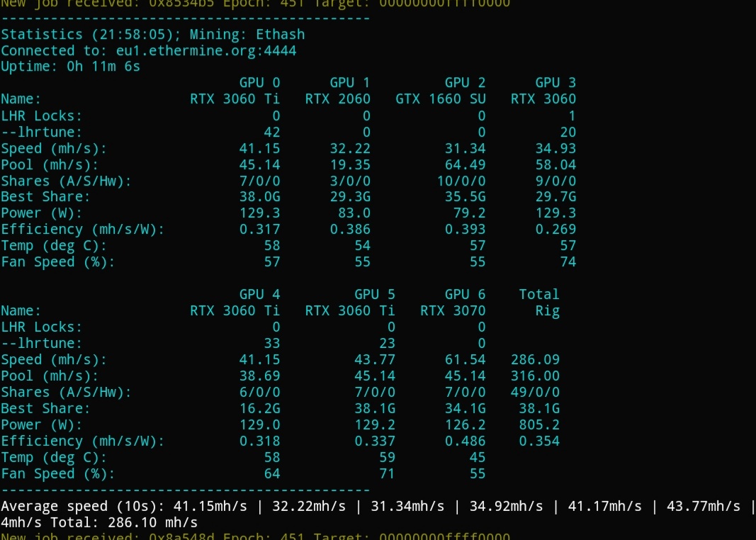Click the "Average speed (10s):" label
Viewport: 756px width, 540px height.
click(x=83, y=507)
